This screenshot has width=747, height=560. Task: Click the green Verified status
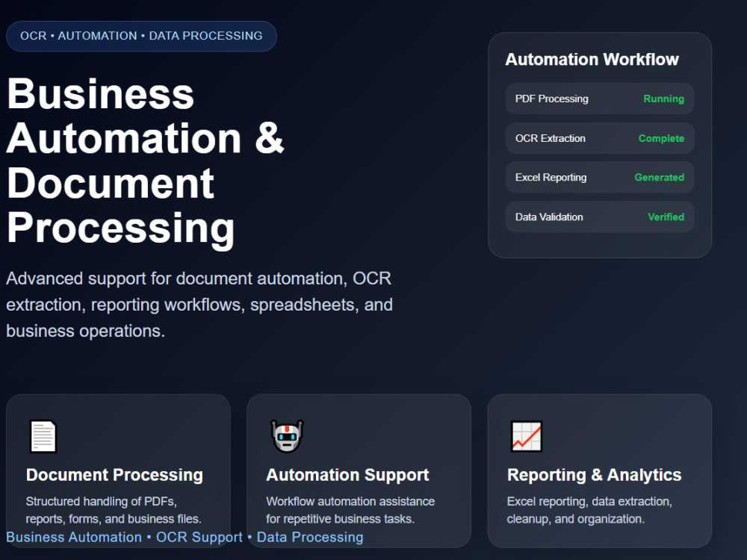(x=666, y=217)
